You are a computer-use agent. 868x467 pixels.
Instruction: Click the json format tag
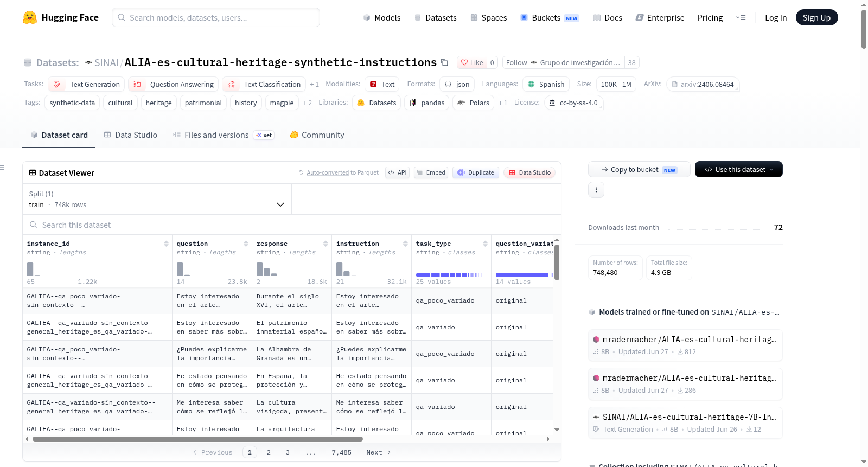click(x=457, y=84)
